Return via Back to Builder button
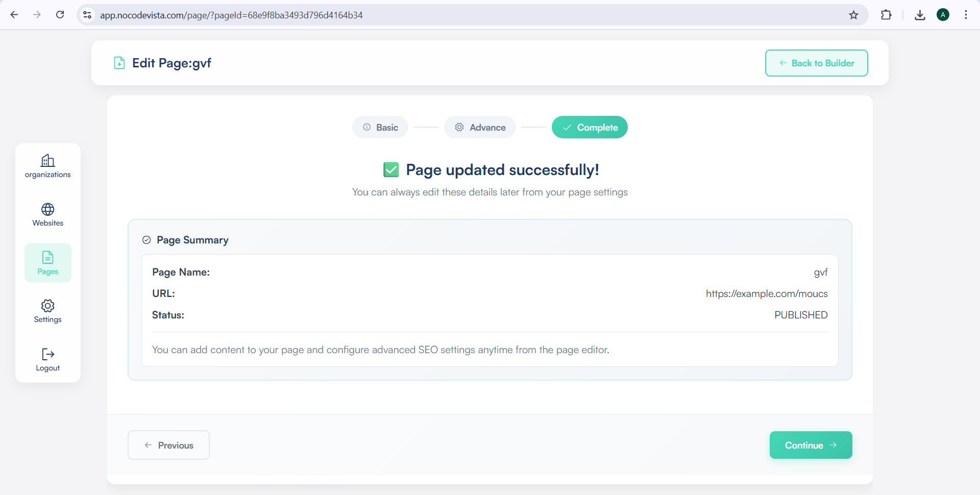This screenshot has width=980, height=495. pyautogui.click(x=816, y=63)
